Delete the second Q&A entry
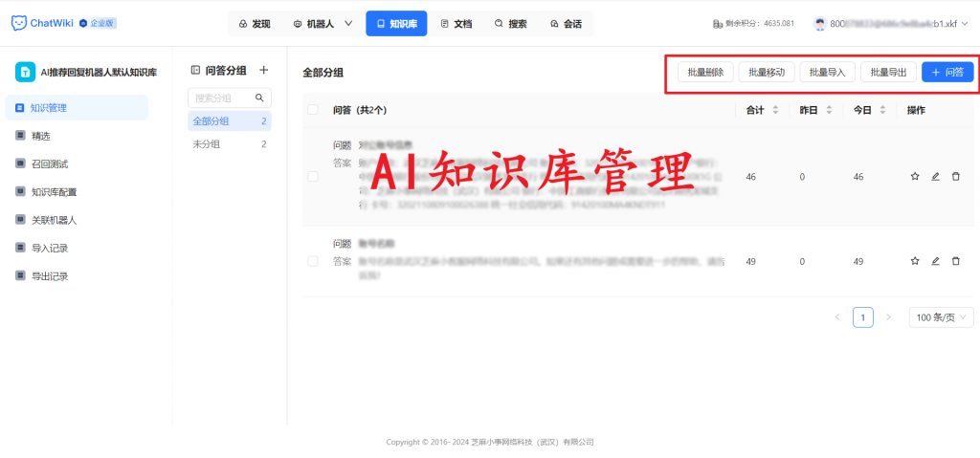This screenshot has height=458, width=980. 955,261
